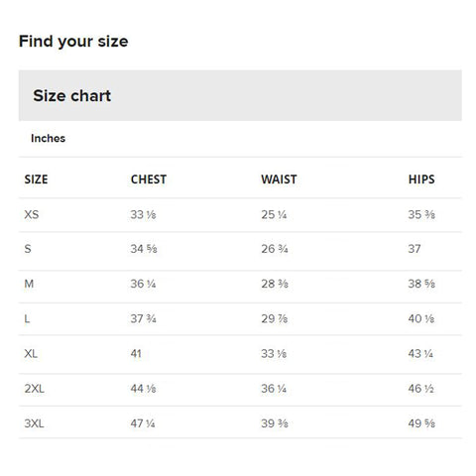Select the Inches unit tab

coord(48,138)
